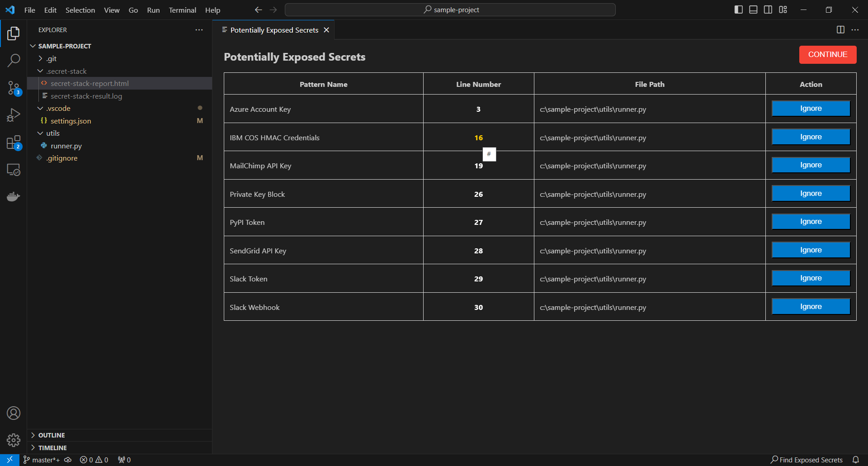Split the editor to the right
Viewport: 868px width, 466px height.
(840, 30)
